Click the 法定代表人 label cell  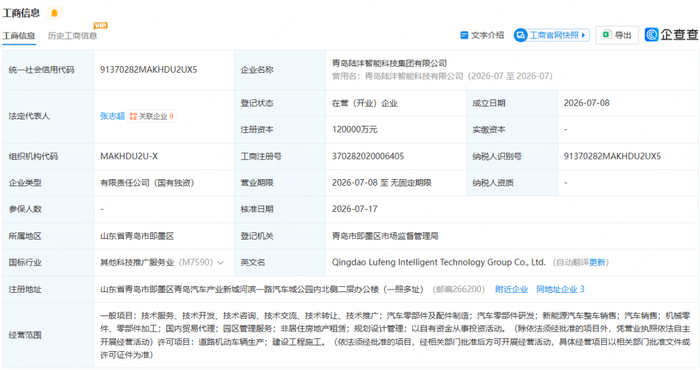[48, 116]
